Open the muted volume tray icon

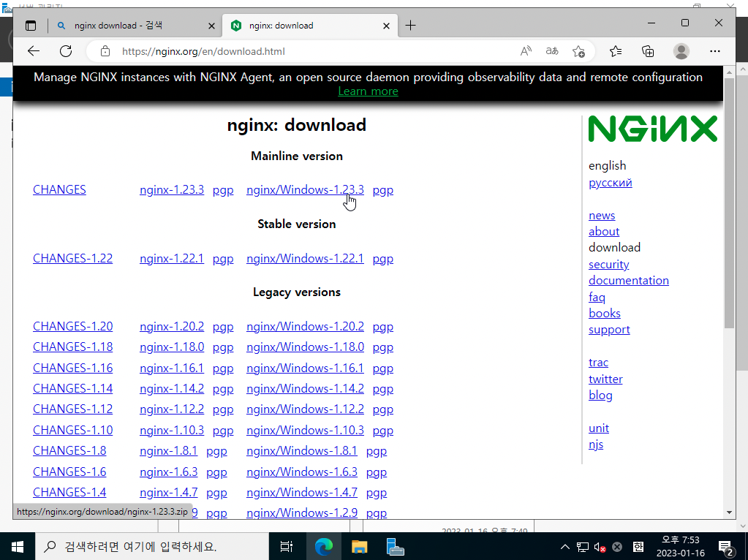click(x=600, y=547)
